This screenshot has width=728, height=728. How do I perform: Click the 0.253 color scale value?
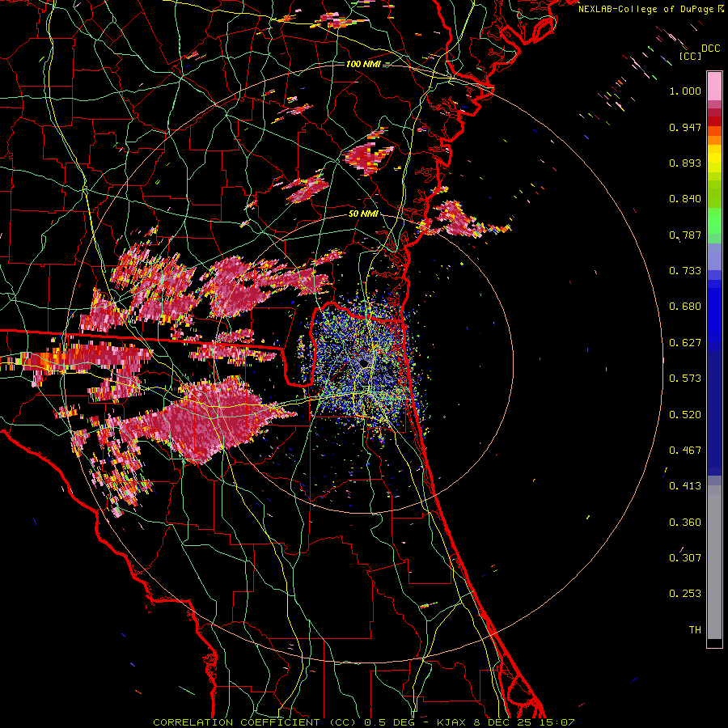coord(685,594)
